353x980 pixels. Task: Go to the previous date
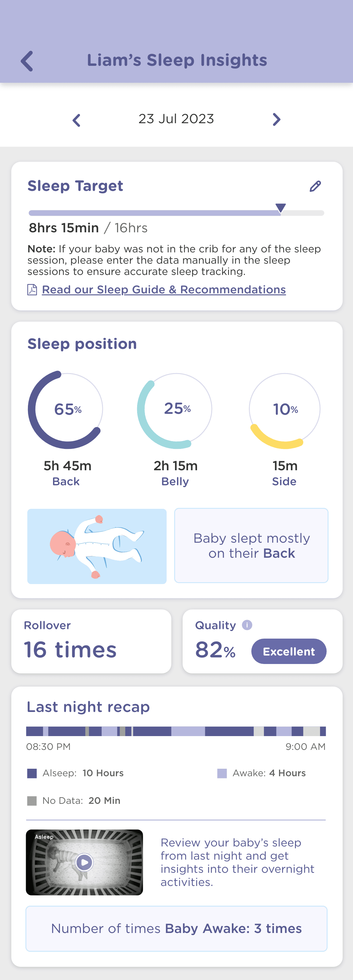click(x=77, y=120)
